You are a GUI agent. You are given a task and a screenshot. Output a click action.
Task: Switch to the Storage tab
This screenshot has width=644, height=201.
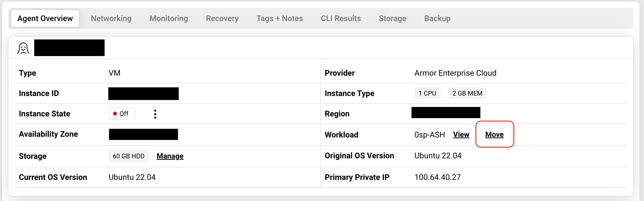pos(392,18)
